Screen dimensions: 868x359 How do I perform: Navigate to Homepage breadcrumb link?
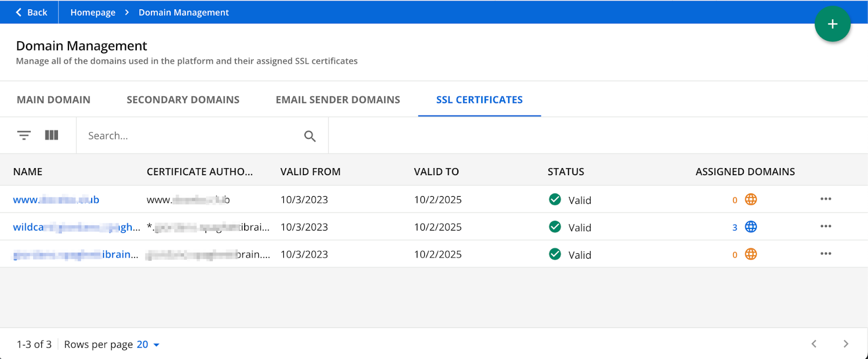(x=93, y=12)
